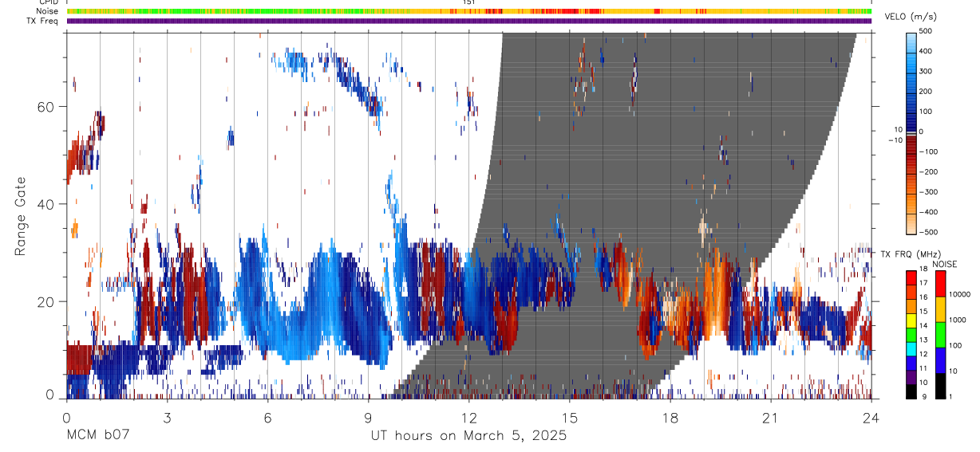Viewport: 980px width, 452px height.
Task: Click the 10000 label on NOISE legend
Action: coord(960,294)
